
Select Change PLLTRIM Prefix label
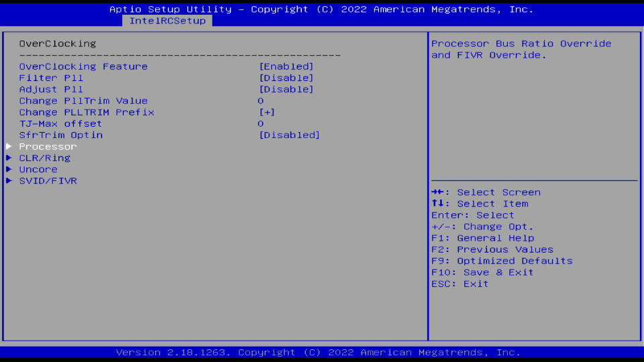click(87, 113)
